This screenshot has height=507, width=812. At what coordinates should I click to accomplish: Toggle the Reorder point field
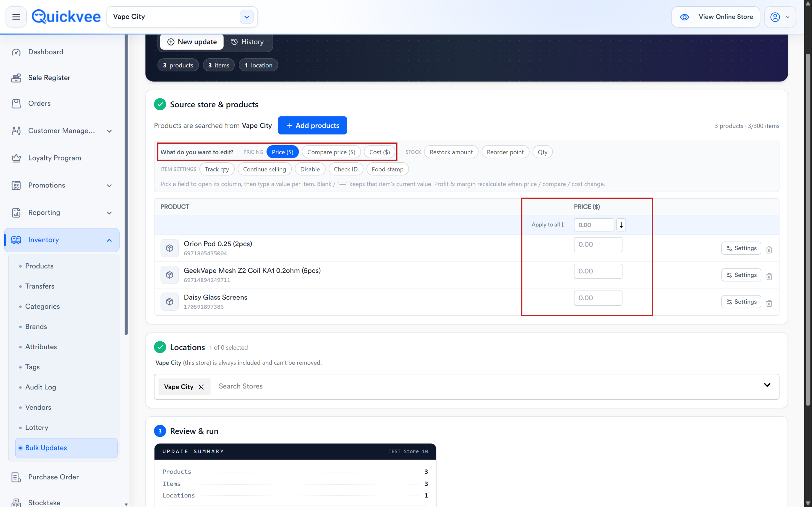pyautogui.click(x=505, y=152)
